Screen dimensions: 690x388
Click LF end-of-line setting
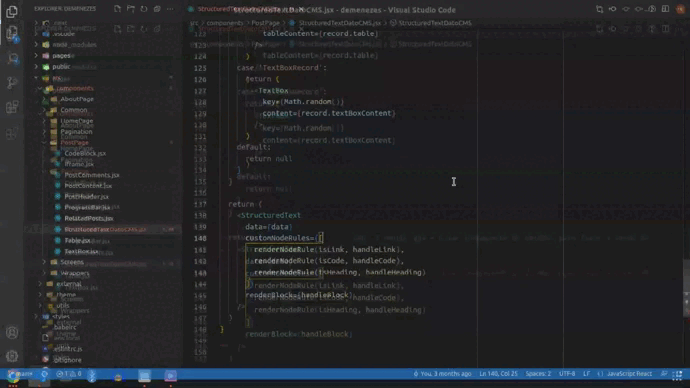[587, 373]
